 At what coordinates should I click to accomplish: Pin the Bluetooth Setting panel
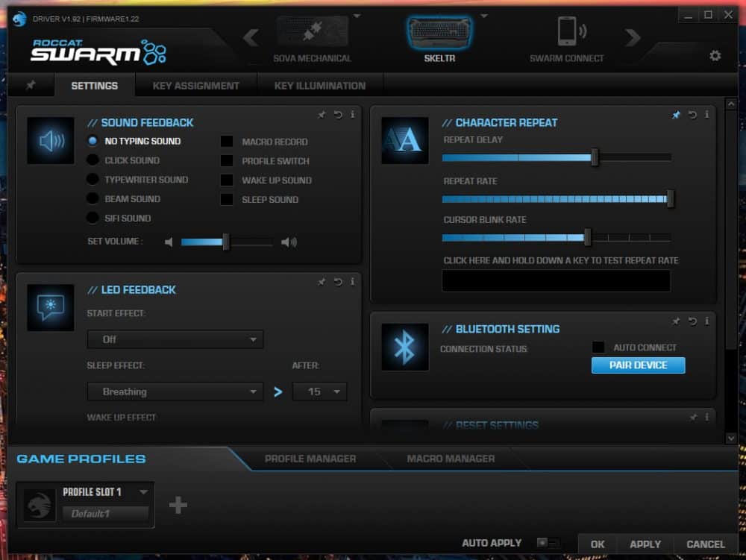[676, 321]
